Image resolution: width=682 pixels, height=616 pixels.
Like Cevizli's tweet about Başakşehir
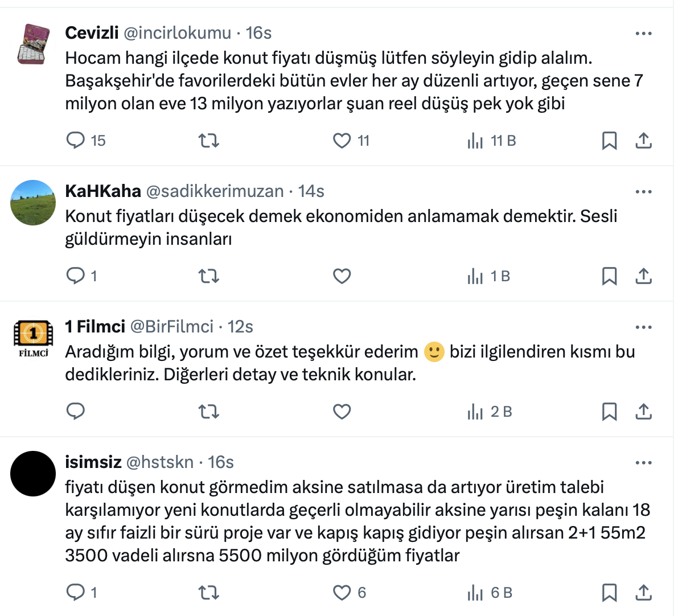click(x=342, y=140)
